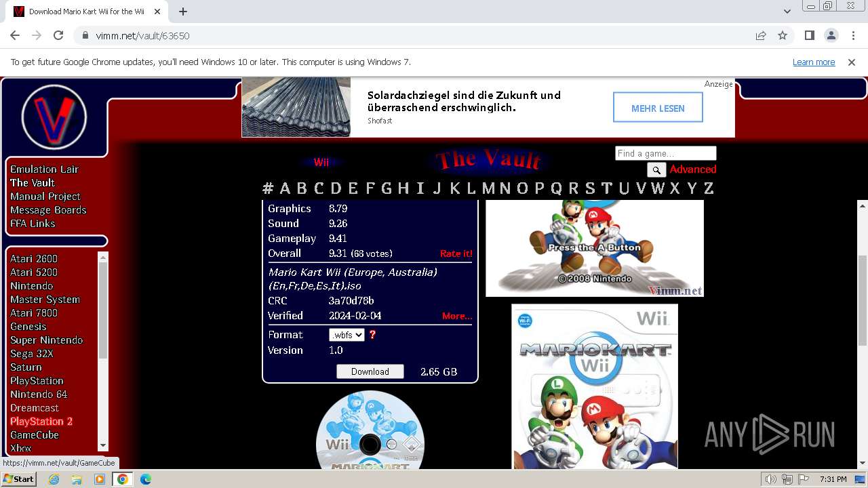Dismiss the Chrome update notice with X
868x488 pixels.
[852, 62]
